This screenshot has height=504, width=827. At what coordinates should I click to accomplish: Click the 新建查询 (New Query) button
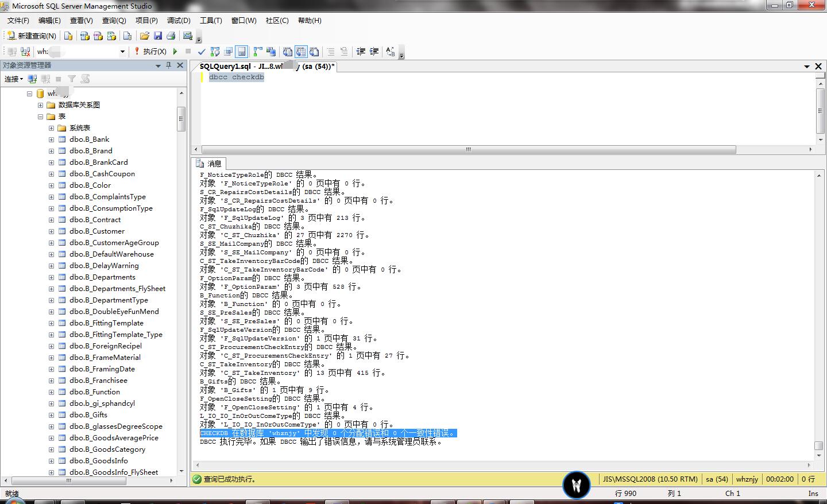(x=32, y=36)
